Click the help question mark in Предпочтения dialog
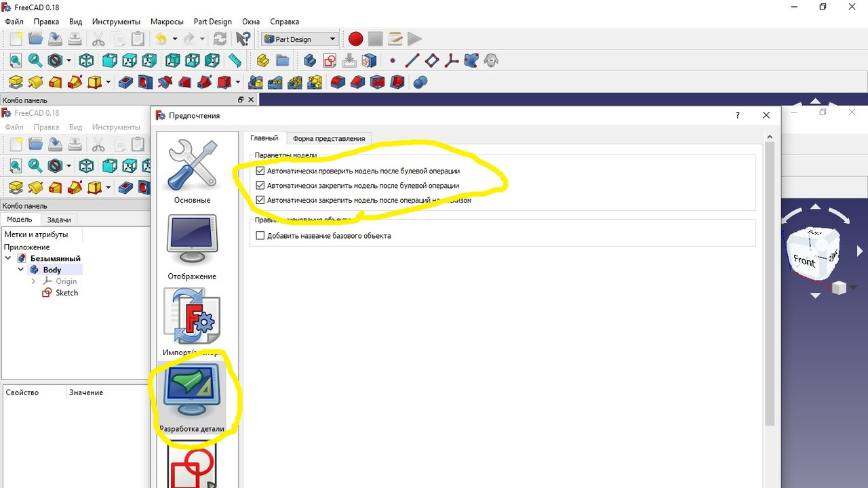This screenshot has width=868, height=488. 738,115
